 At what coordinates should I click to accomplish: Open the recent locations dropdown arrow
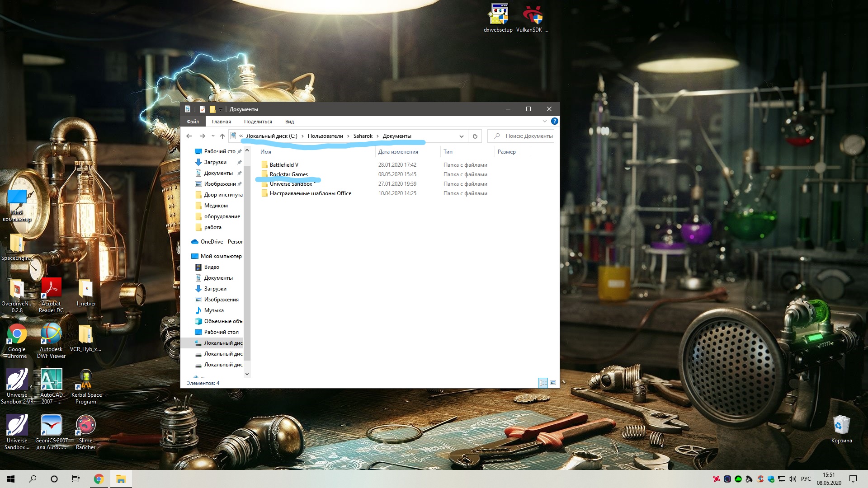tap(213, 136)
